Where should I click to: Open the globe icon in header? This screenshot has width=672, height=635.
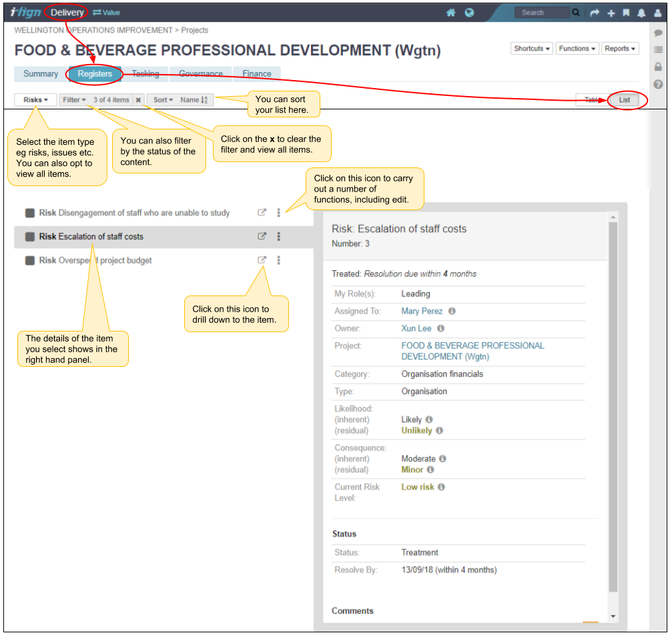tap(469, 13)
